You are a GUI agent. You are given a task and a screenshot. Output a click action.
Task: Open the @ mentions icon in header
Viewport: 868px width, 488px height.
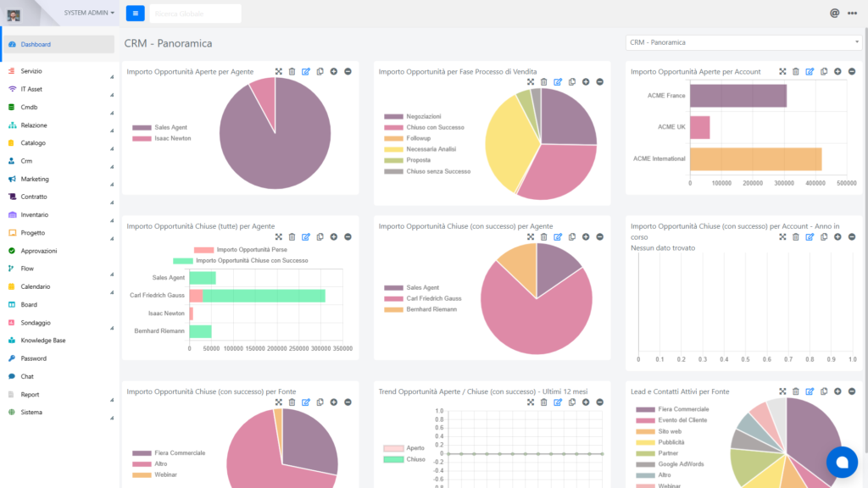pos(834,14)
